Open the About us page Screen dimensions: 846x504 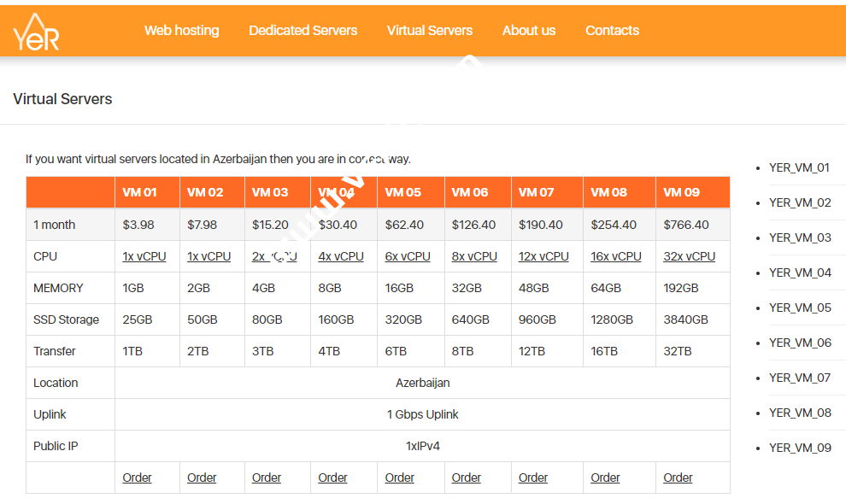[529, 31]
